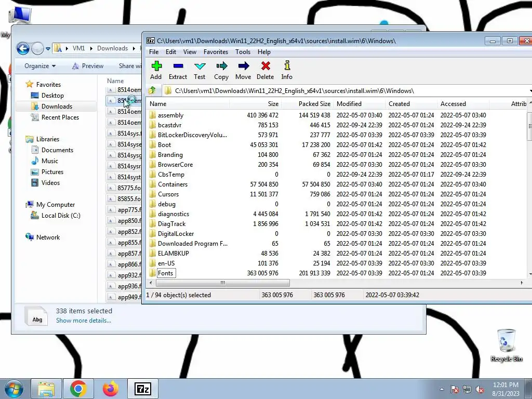Open the Info toolbar icon
The image size is (532, 399).
[287, 65]
